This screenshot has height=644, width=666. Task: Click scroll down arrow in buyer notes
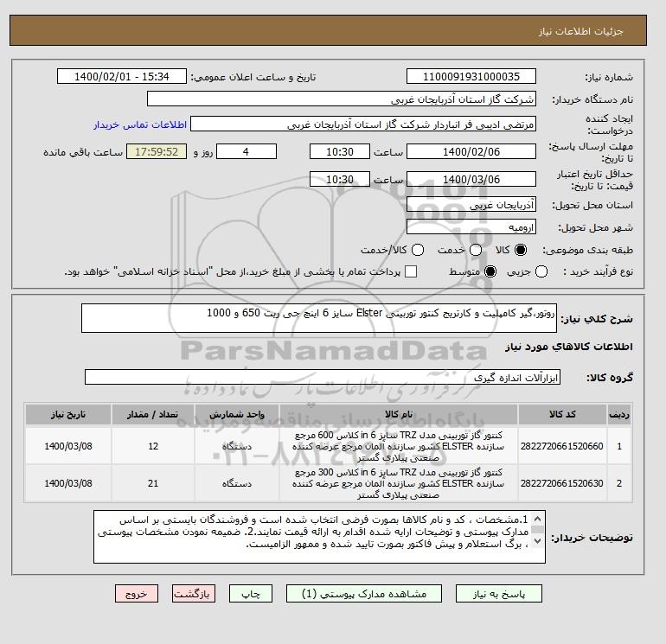tap(537, 540)
